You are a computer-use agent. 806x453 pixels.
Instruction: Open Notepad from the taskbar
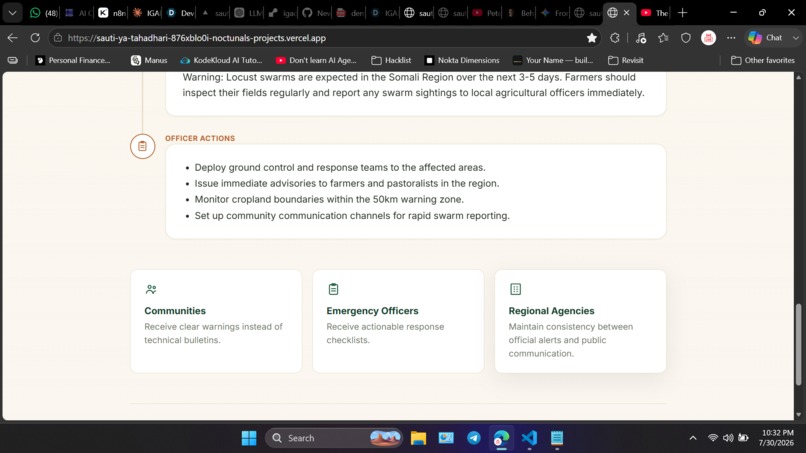pos(557,438)
